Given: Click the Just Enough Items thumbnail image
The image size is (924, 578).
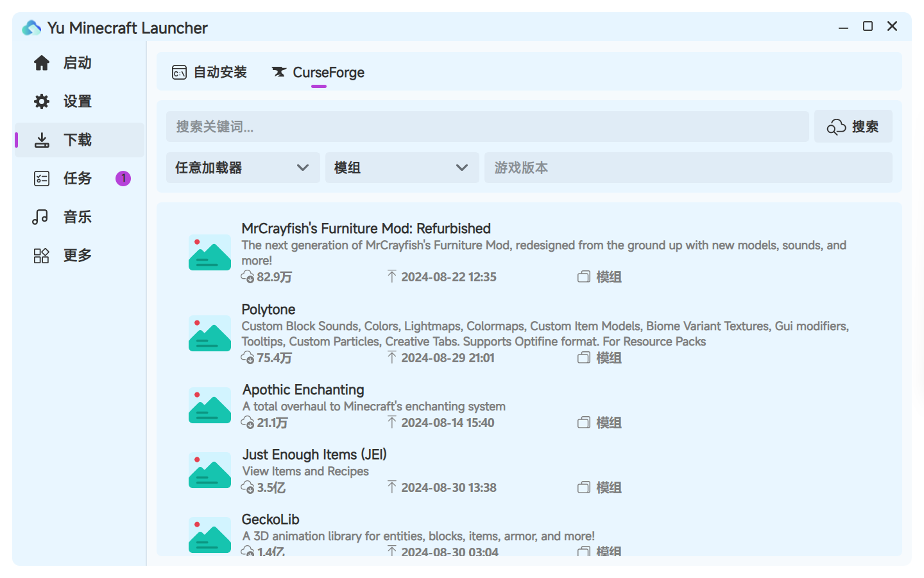Looking at the screenshot, I should pyautogui.click(x=210, y=470).
